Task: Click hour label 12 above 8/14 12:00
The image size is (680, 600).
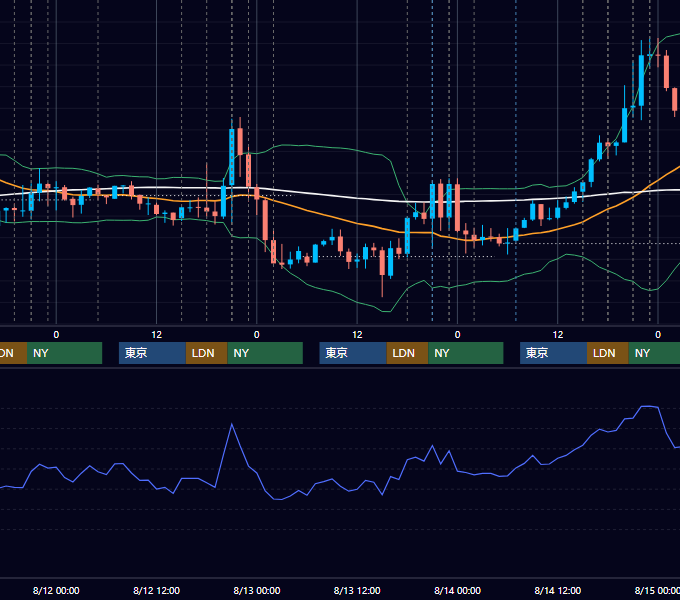Action: pyautogui.click(x=558, y=335)
